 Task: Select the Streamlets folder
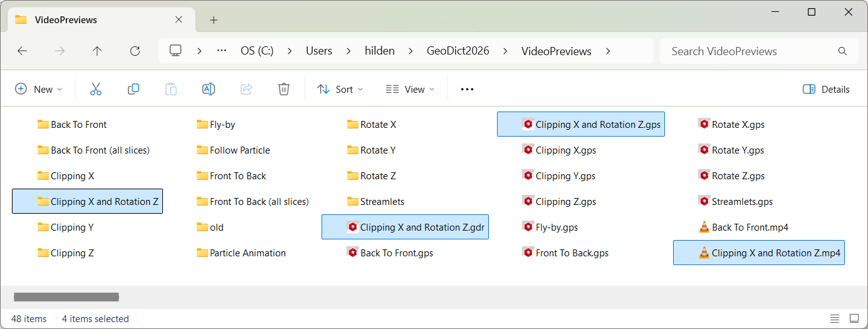(376, 201)
